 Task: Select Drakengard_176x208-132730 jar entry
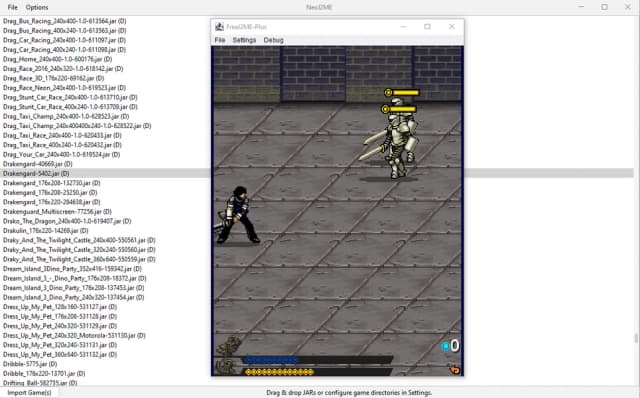[x=51, y=183]
